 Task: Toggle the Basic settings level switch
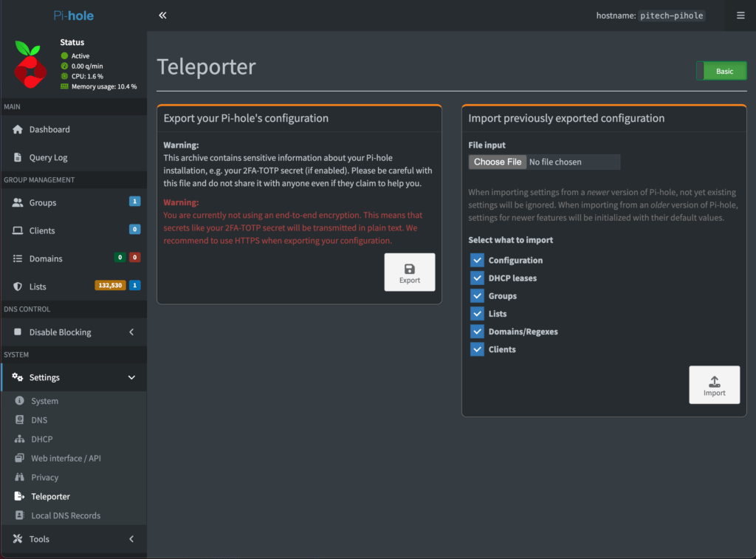(x=721, y=71)
